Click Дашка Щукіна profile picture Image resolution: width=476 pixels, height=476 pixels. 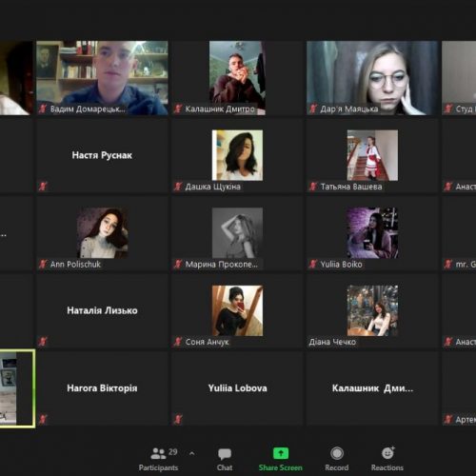pos(237,155)
